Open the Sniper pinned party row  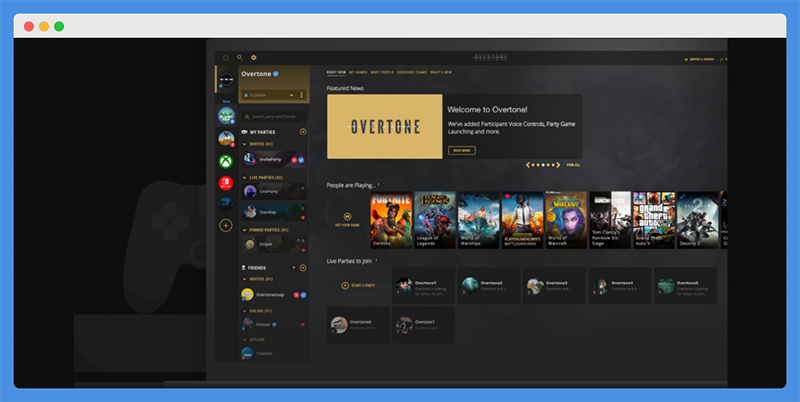(274, 244)
